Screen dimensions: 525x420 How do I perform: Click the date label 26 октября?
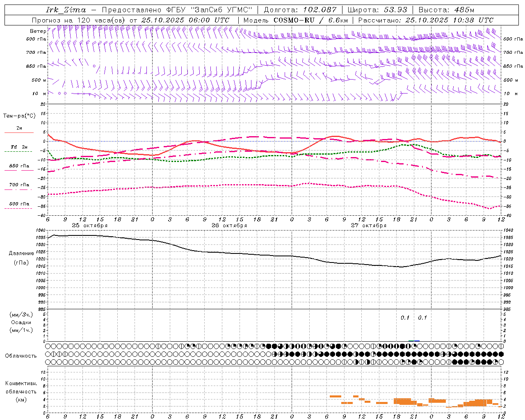coord(229,226)
